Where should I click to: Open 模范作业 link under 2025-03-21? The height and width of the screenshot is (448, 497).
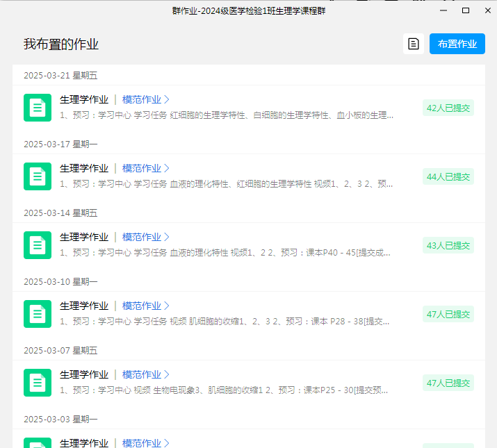(x=142, y=99)
